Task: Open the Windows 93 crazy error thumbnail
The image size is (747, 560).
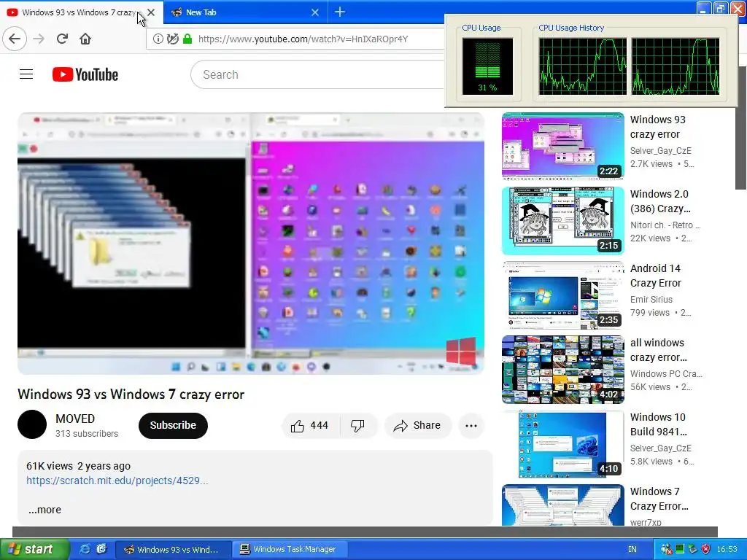Action: point(562,146)
